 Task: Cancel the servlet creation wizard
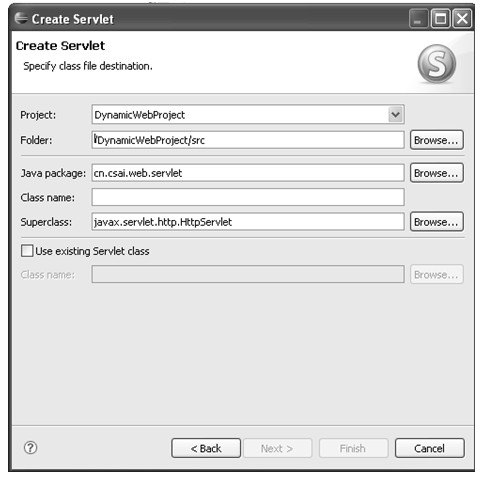(429, 448)
